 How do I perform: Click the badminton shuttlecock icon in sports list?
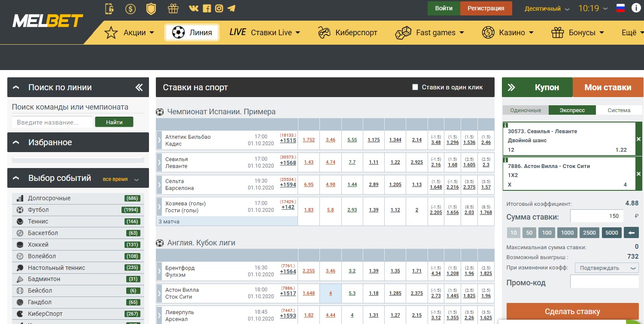(20, 279)
